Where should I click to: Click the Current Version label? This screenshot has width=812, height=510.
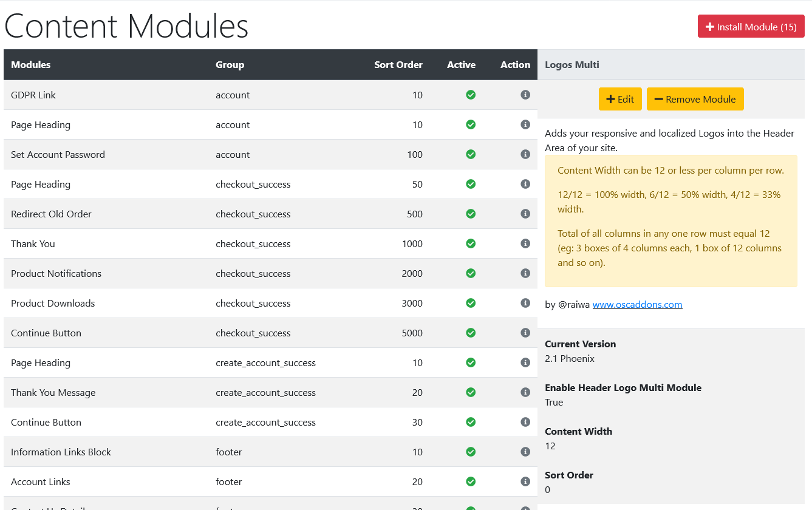[581, 344]
